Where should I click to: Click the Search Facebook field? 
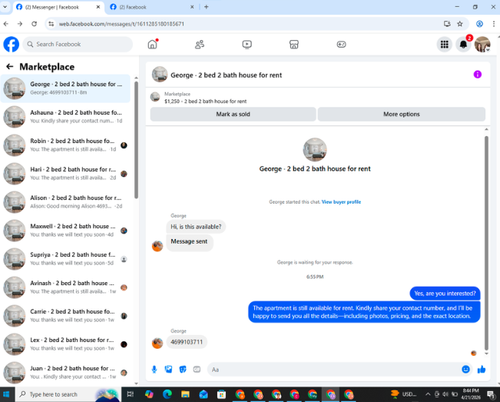78,44
